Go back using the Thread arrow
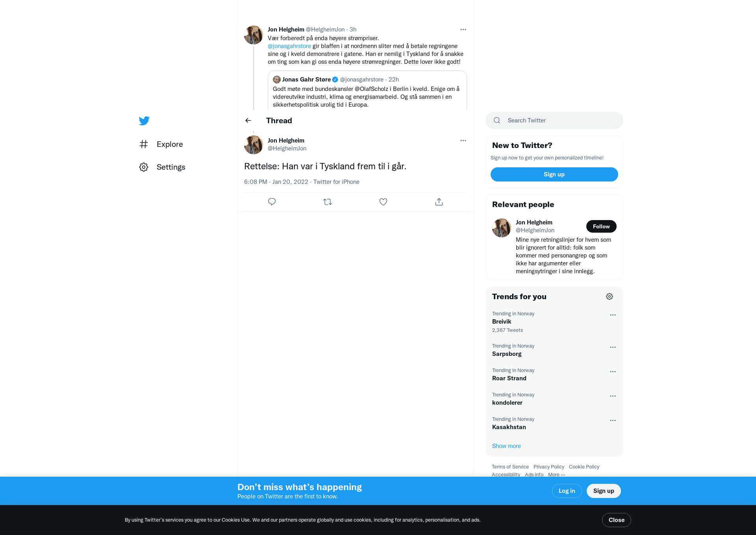 (248, 120)
